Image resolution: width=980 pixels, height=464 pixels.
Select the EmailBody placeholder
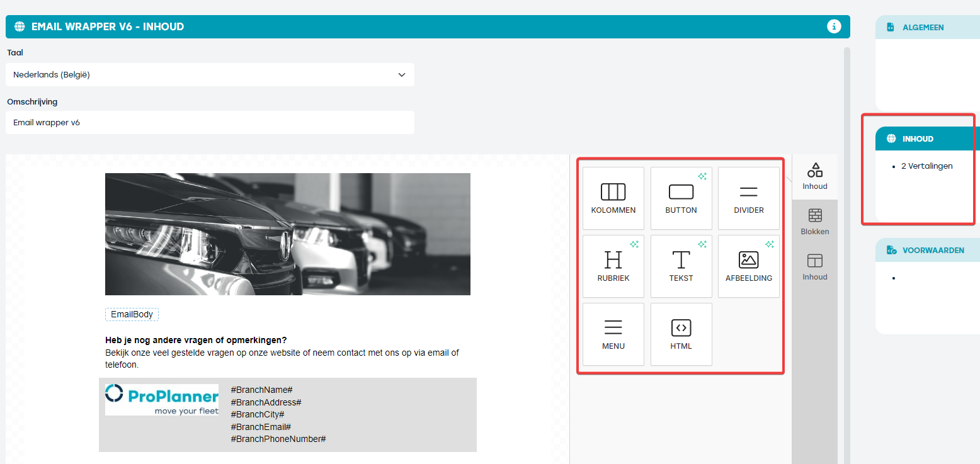pyautogui.click(x=132, y=314)
